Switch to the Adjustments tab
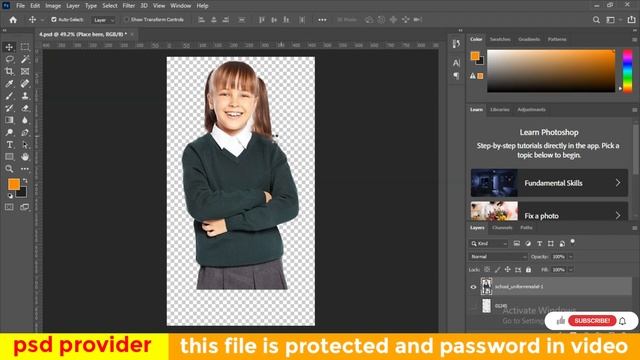Viewport: 640px width, 360px height. [531, 109]
